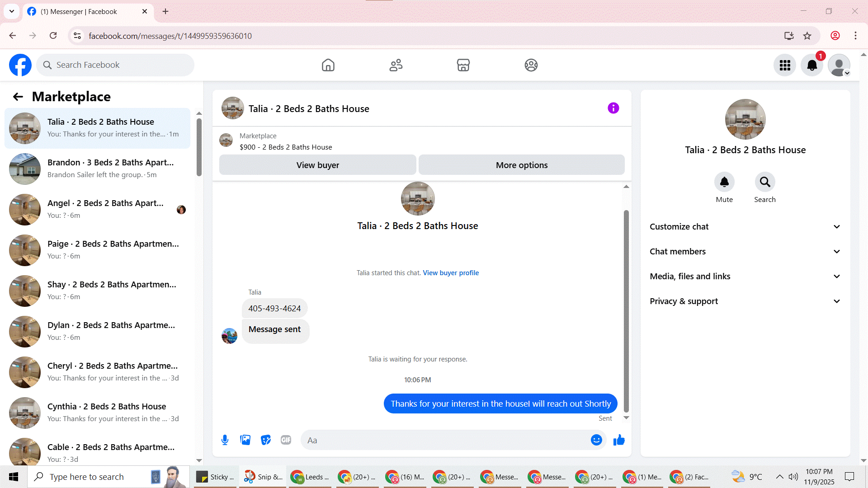Viewport: 868px width, 488px height.
Task: Open the account profile avatar menu
Action: (839, 65)
